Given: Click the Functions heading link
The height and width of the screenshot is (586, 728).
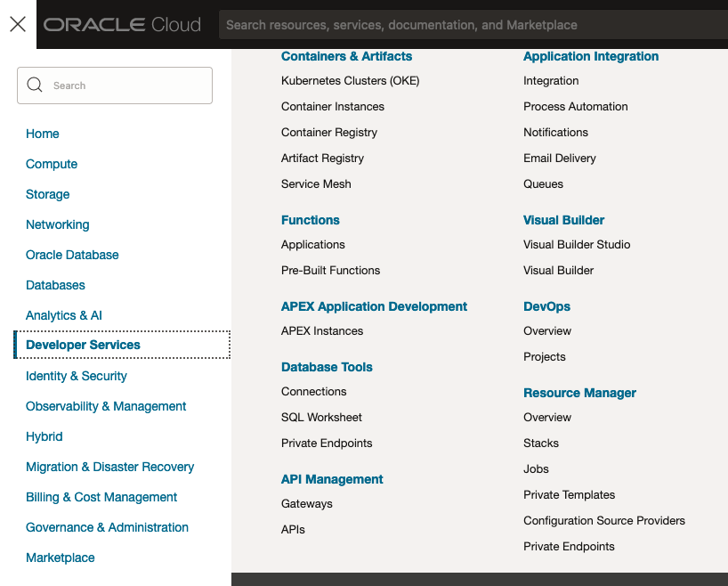Looking at the screenshot, I should click(311, 220).
